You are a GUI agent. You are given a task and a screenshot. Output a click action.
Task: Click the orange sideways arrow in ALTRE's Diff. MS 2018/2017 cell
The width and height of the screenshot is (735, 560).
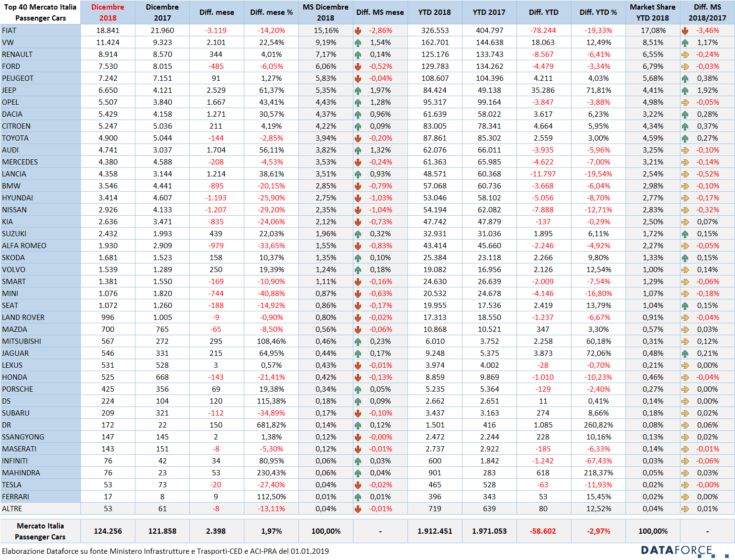click(685, 509)
